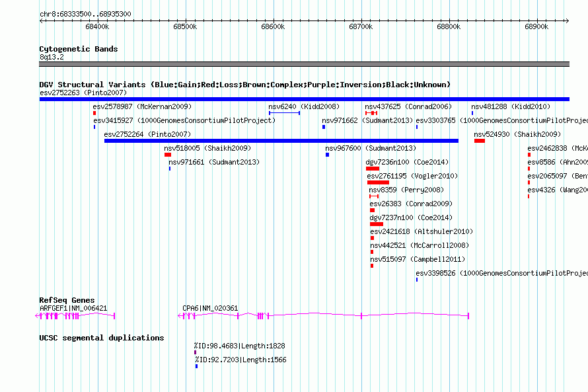This screenshot has width=588, height=392.
Task: Click the red nsv8359 interval glyph
Action: (x=374, y=196)
